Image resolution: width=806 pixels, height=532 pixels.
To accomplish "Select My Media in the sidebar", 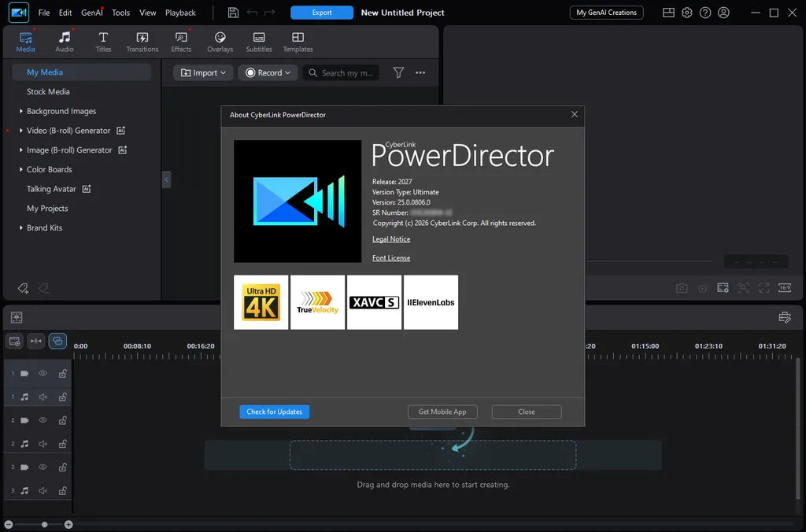I will pos(81,72).
